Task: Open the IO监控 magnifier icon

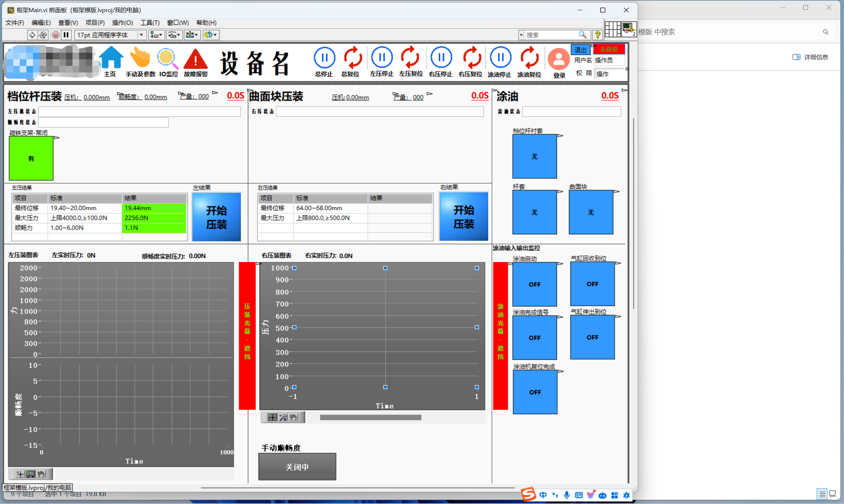Action: [x=167, y=58]
